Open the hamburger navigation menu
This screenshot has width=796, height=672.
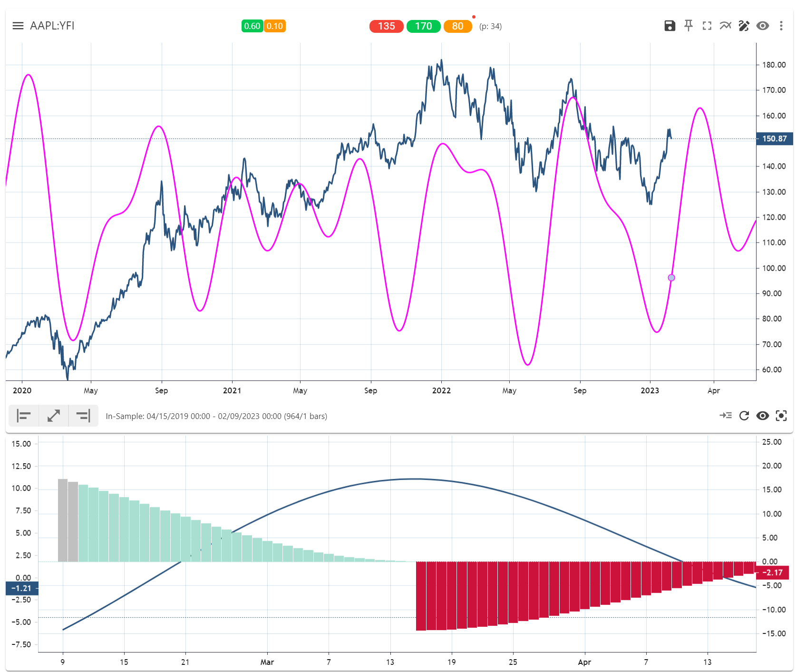18,26
